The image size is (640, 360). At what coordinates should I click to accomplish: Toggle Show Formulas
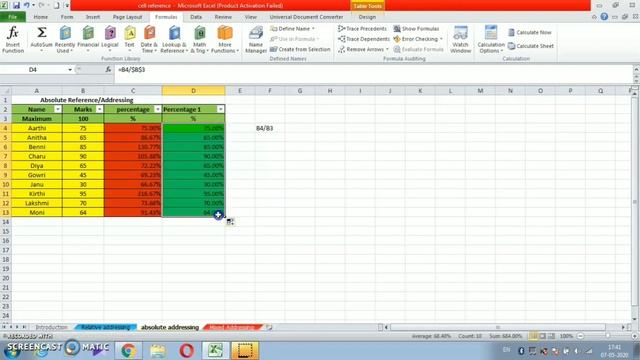(416, 29)
